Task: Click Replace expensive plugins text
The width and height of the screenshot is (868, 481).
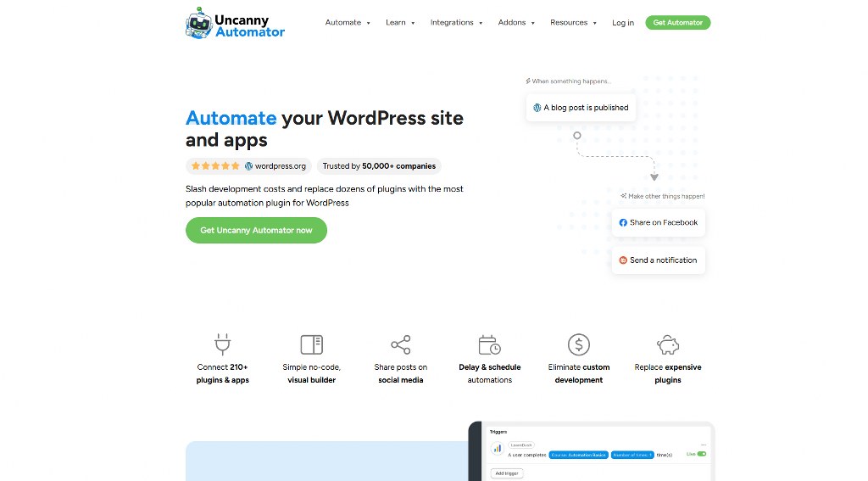Action: coord(668,373)
